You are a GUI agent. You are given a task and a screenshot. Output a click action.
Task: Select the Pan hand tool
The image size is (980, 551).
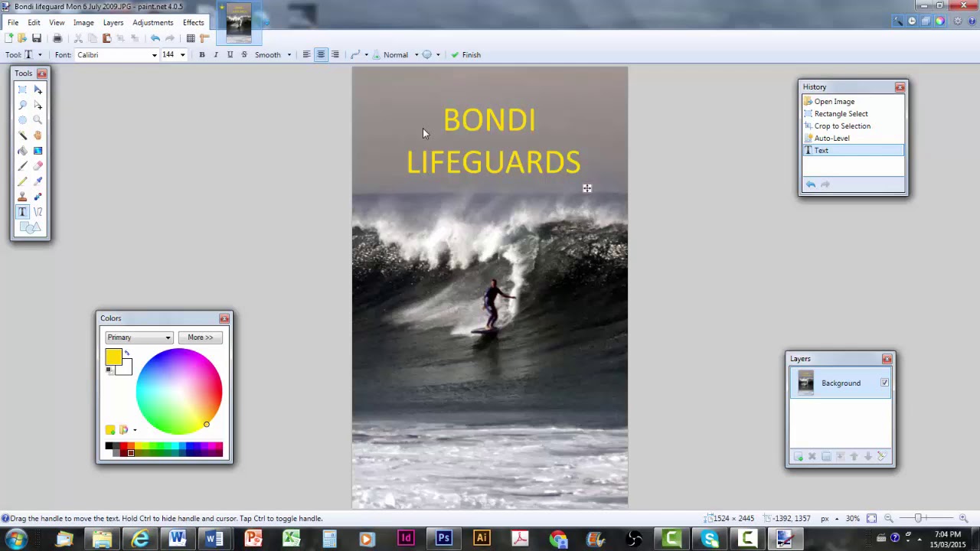click(x=38, y=135)
